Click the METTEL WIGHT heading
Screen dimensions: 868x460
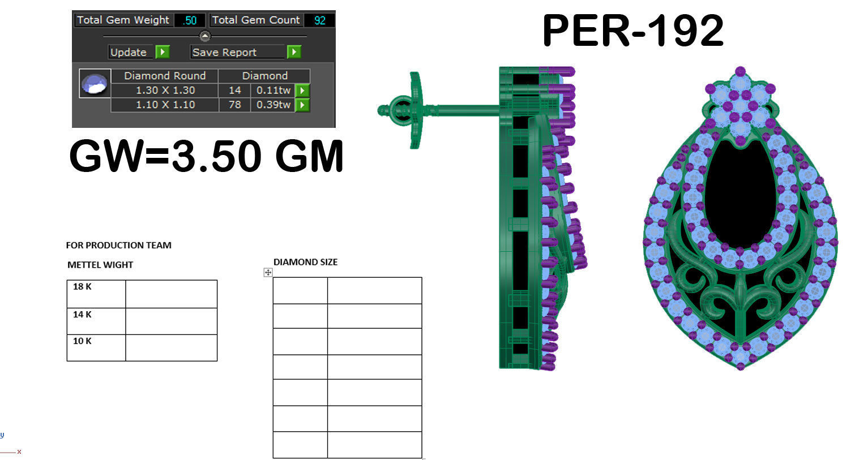tap(100, 265)
